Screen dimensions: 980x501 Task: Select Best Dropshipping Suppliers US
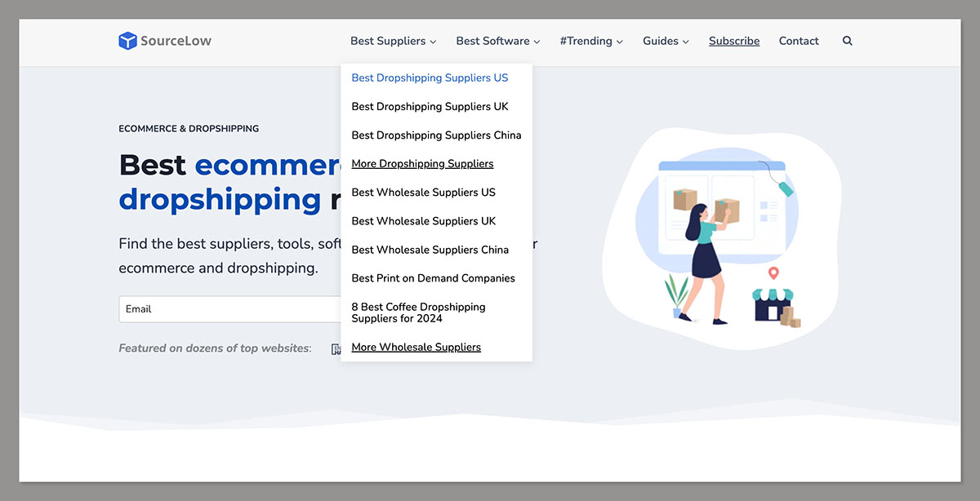[430, 78]
